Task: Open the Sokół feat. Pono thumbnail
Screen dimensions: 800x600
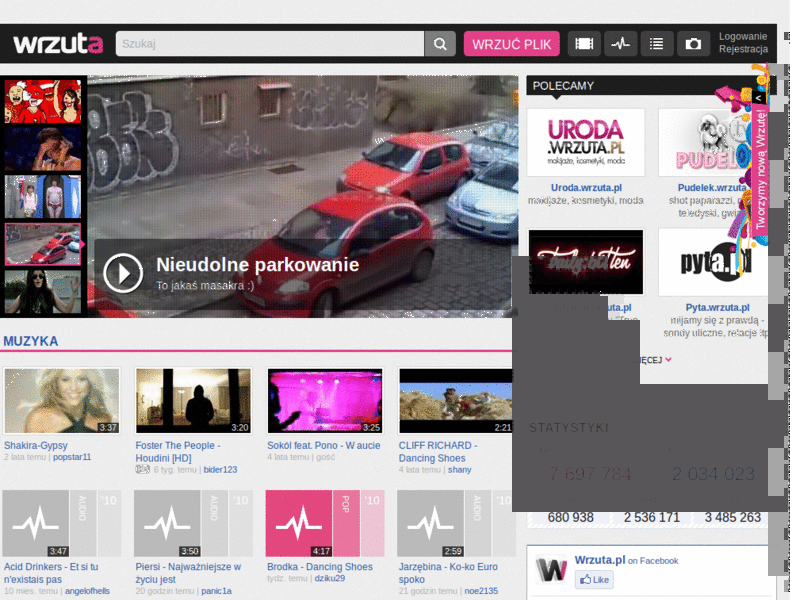Action: coord(325,401)
